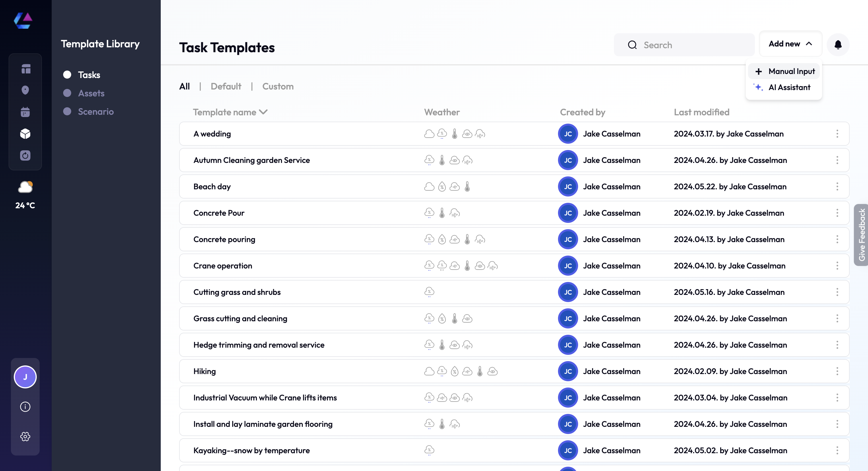868x471 pixels.
Task: Click the wind icon on the Crane operation row
Action: [x=493, y=266]
